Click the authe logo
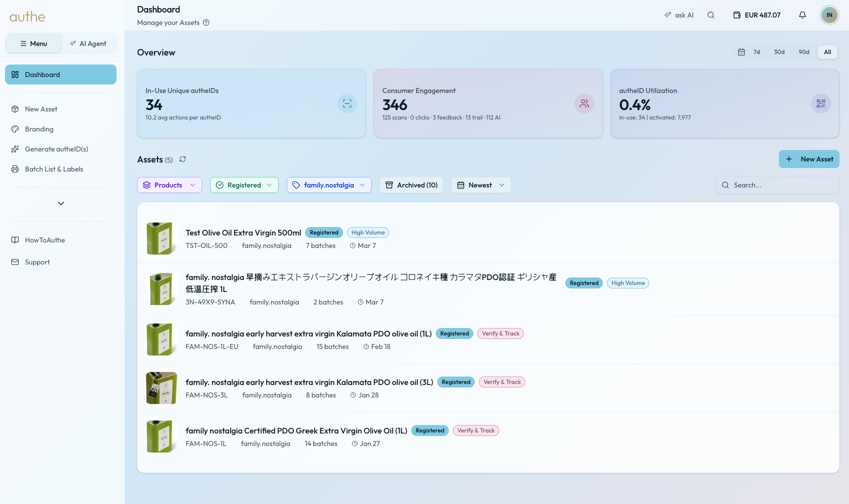This screenshot has height=504, width=849. [27, 17]
